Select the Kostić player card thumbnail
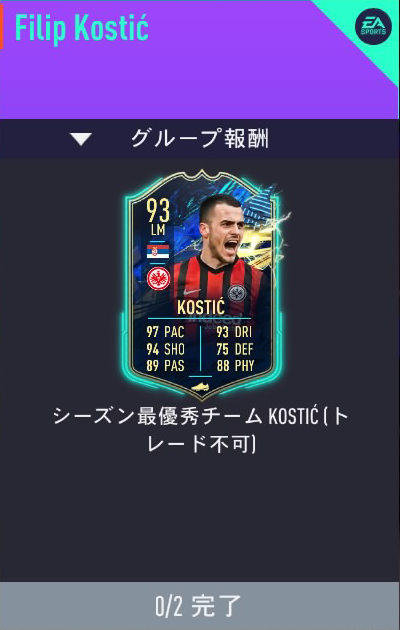Screen dimensions: 400x630 (x=202, y=284)
